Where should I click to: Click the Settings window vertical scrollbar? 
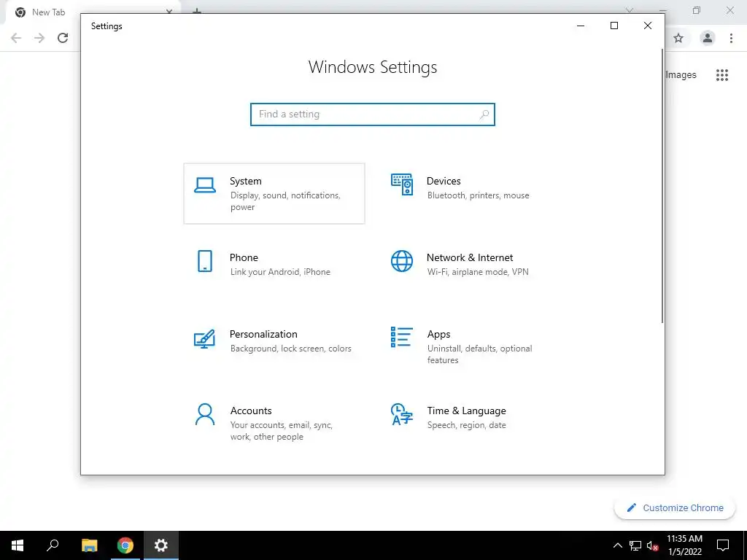click(662, 186)
